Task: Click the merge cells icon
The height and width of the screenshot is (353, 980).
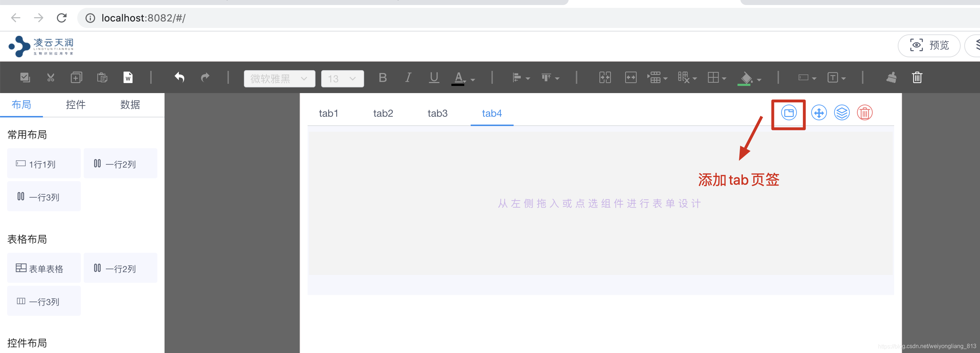Action: point(605,78)
